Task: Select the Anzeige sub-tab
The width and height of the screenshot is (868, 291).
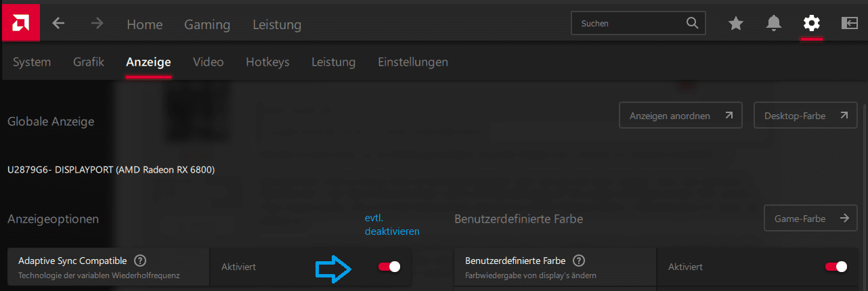Action: point(148,62)
